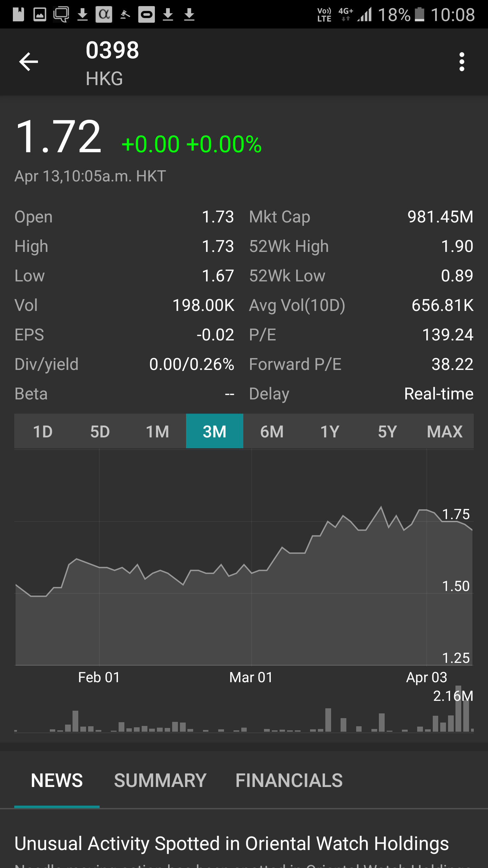The height and width of the screenshot is (868, 488).
Task: Tap the SD card notification icon
Action: (19, 15)
